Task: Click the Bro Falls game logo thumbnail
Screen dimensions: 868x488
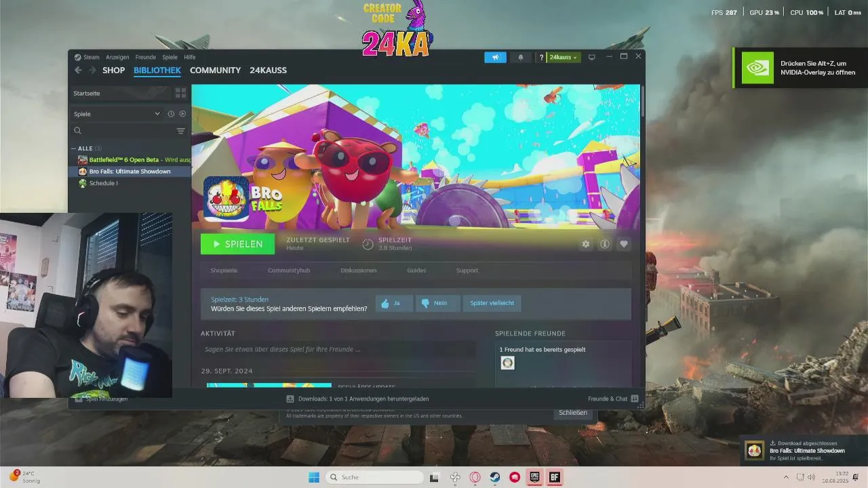Action: [x=226, y=199]
